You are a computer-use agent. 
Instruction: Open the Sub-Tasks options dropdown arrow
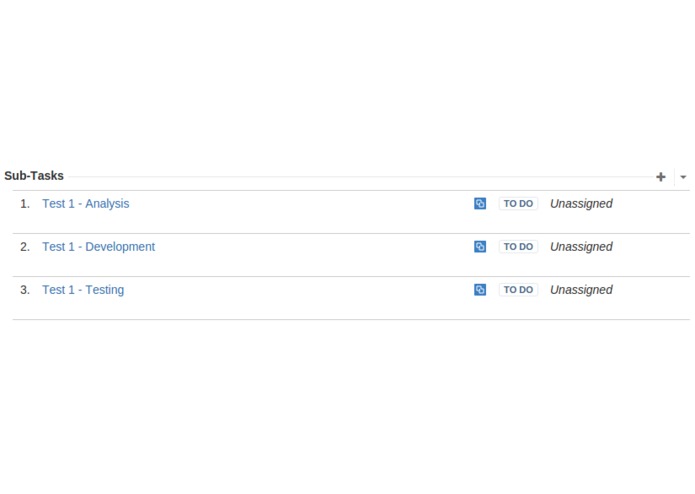tap(683, 177)
